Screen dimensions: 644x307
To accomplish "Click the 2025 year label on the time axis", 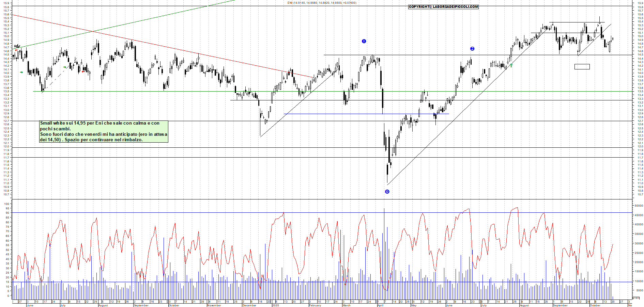I will [x=275, y=305].
